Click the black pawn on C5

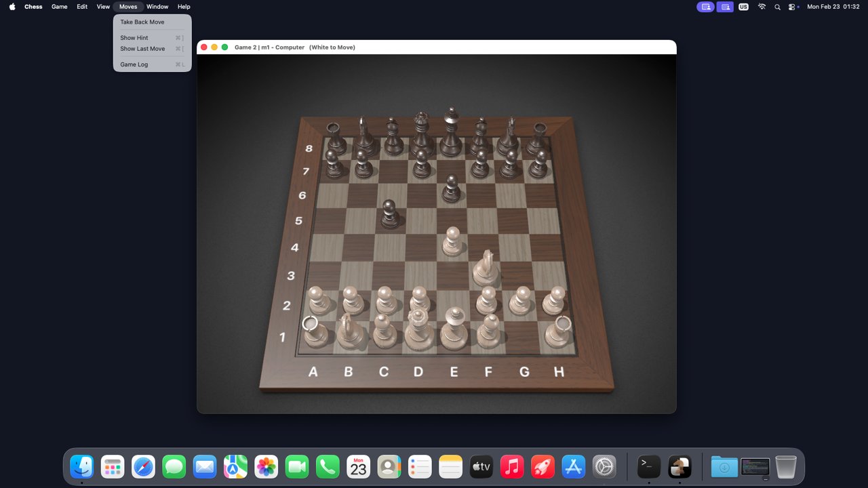[389, 217]
